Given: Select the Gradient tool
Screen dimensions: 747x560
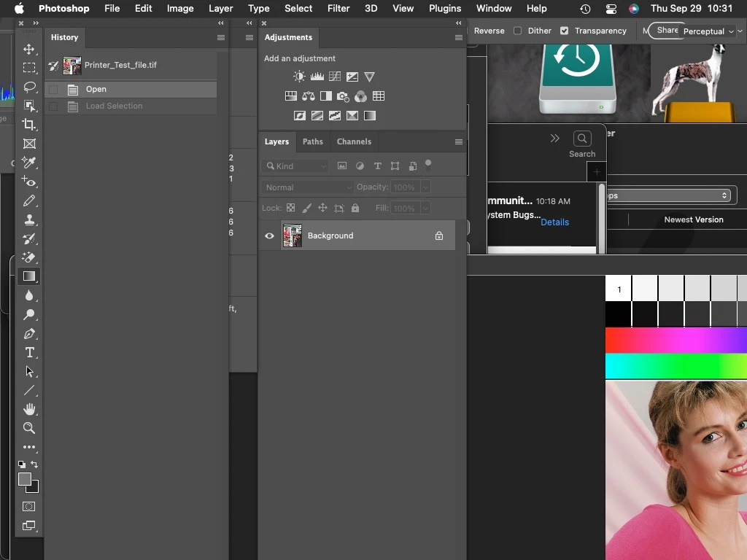Looking at the screenshot, I should click(x=29, y=276).
